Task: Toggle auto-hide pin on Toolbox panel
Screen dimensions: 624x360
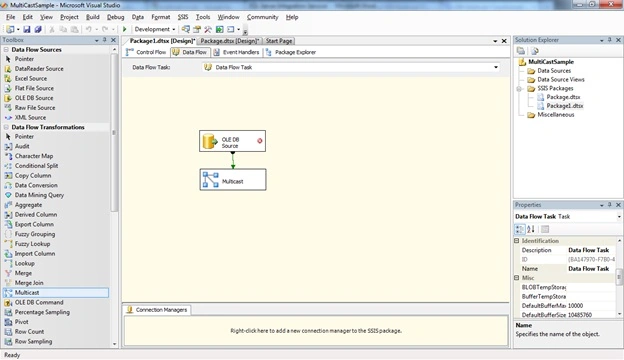Action: pyautogui.click(x=105, y=40)
